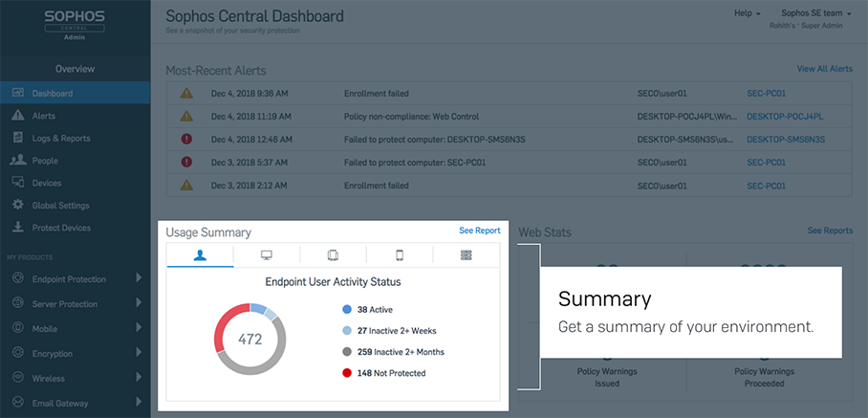Screen dimensions: 868x418
Task: Open SEC-PC01 link for Dec 3 2:12 AM alert
Action: pyautogui.click(x=766, y=185)
